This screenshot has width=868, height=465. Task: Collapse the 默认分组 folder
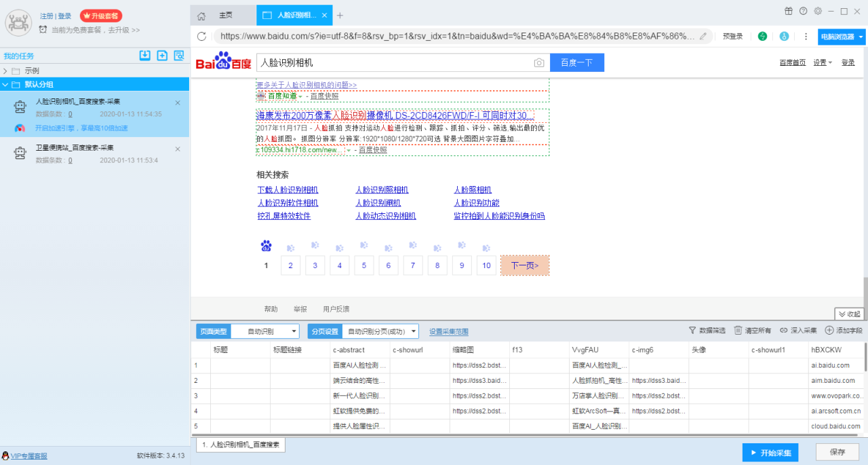(5, 85)
